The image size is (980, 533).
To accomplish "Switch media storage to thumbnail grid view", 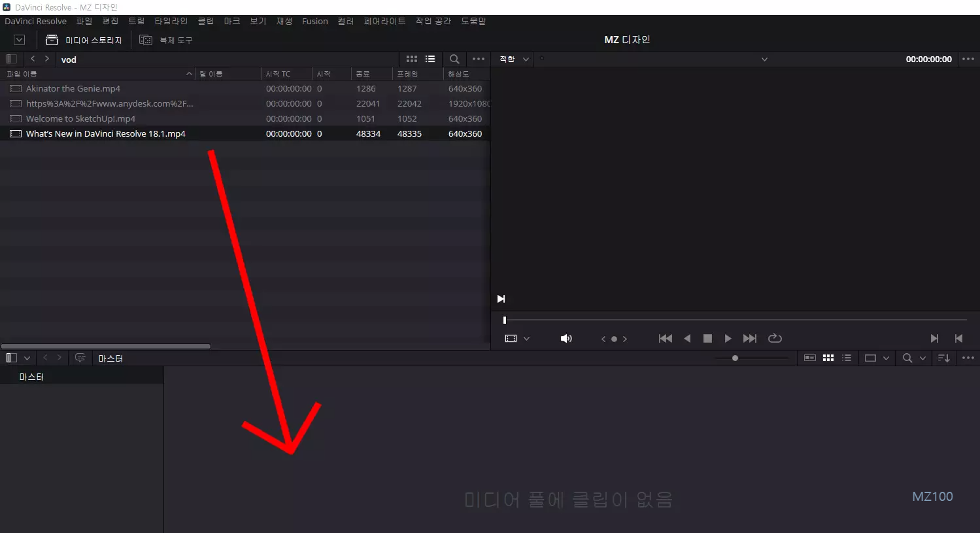I will tap(412, 59).
